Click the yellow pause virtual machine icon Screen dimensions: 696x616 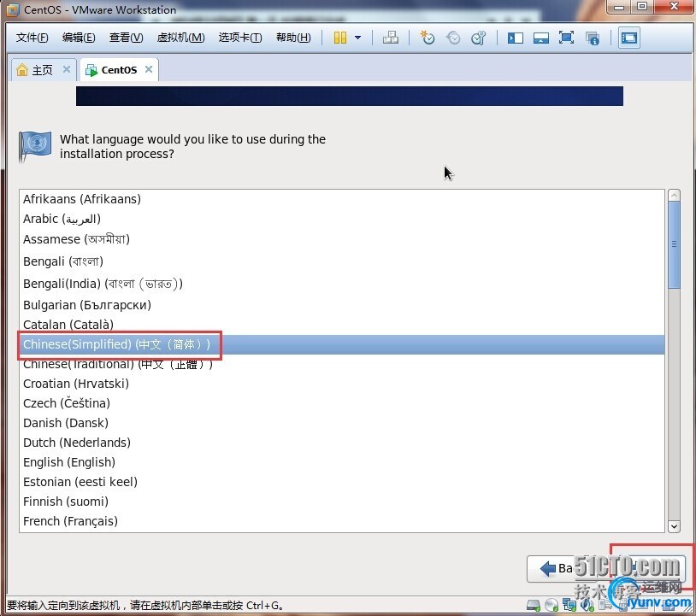click(340, 38)
